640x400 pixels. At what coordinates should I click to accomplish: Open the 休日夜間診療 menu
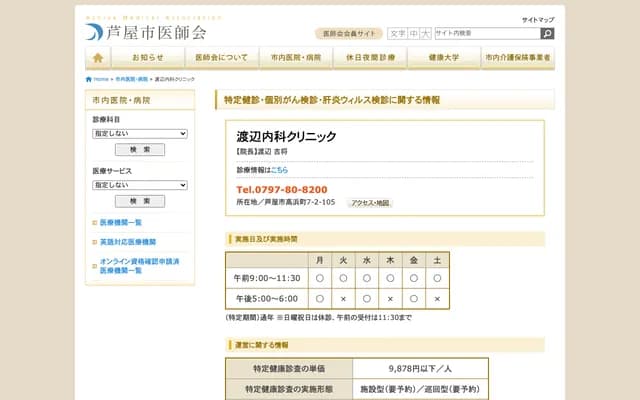370,58
